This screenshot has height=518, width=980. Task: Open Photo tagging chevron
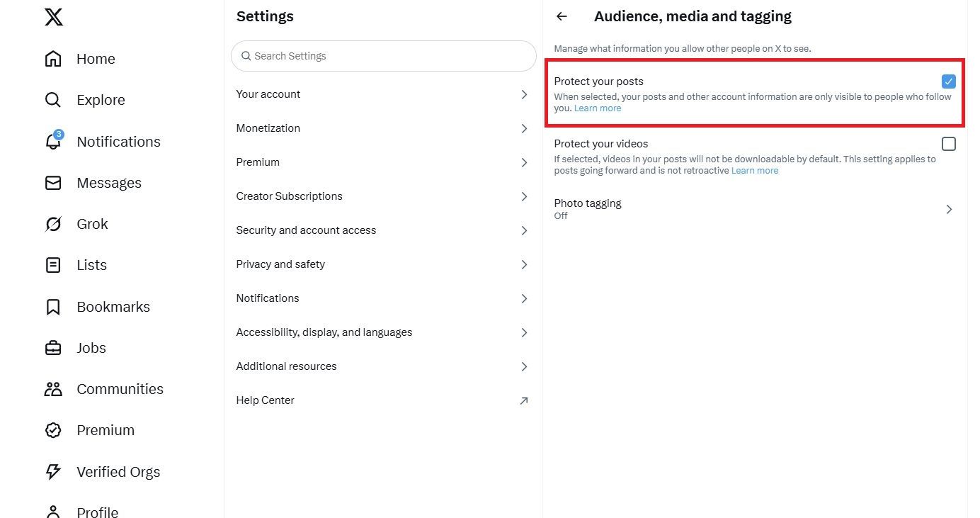949,209
